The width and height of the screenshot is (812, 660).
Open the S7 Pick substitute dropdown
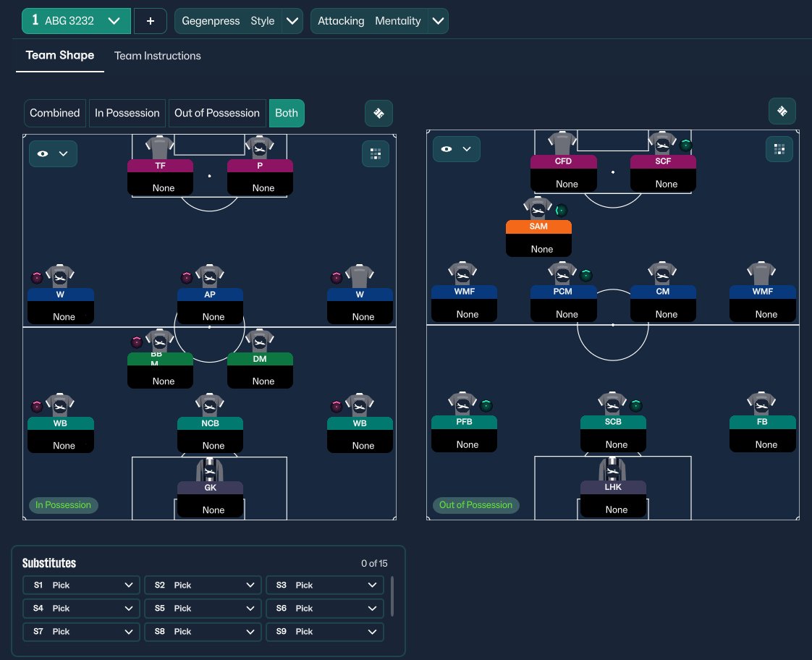click(81, 632)
